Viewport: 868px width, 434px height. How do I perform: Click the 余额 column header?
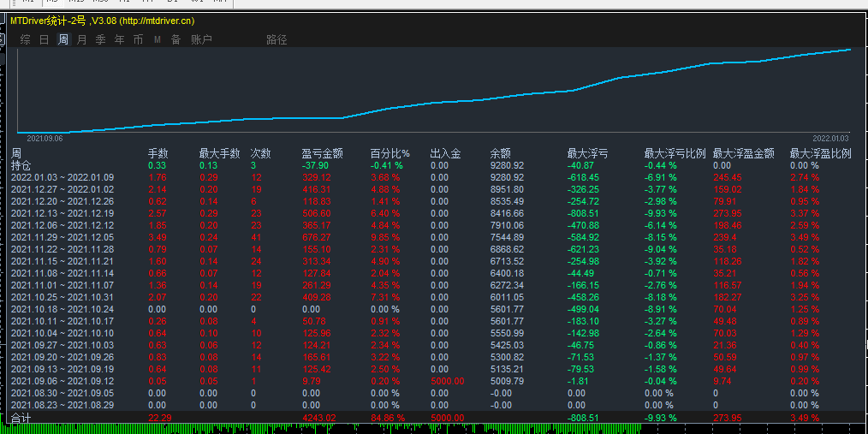click(501, 153)
